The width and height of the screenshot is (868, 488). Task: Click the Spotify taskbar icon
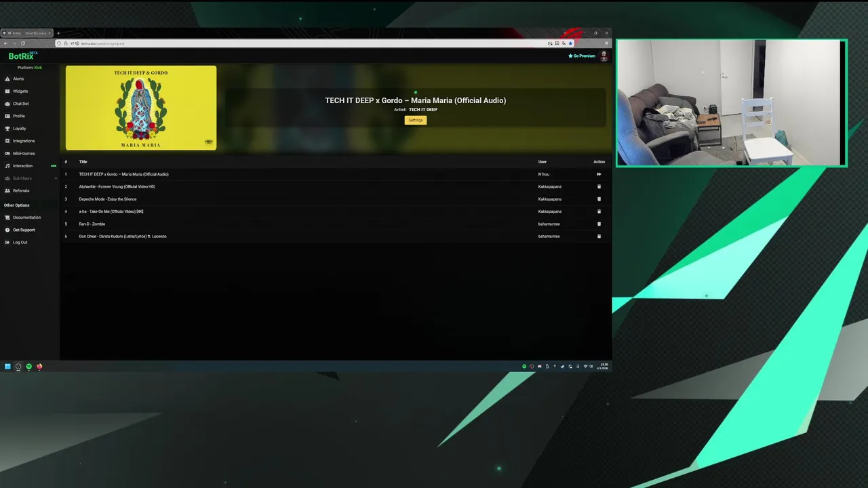tap(28, 367)
